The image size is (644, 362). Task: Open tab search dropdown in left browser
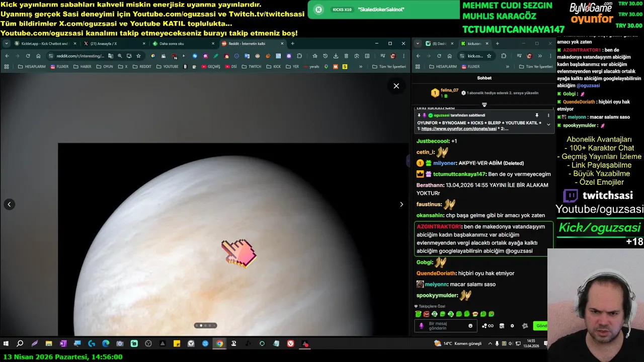coord(6,44)
